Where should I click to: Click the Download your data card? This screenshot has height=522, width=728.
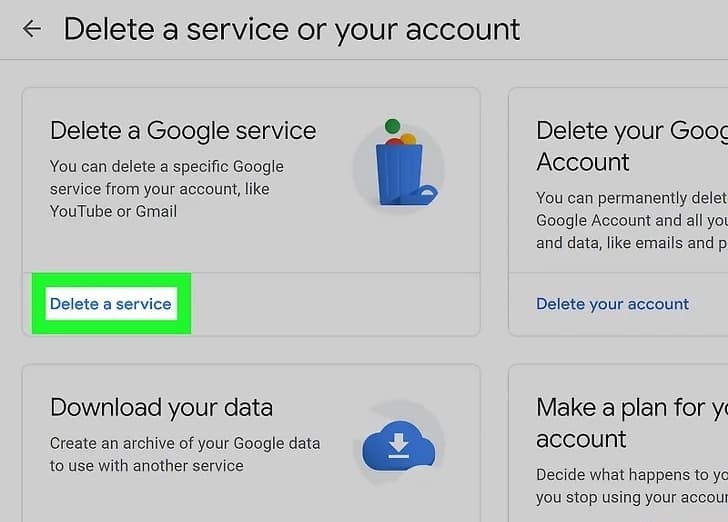[251, 444]
